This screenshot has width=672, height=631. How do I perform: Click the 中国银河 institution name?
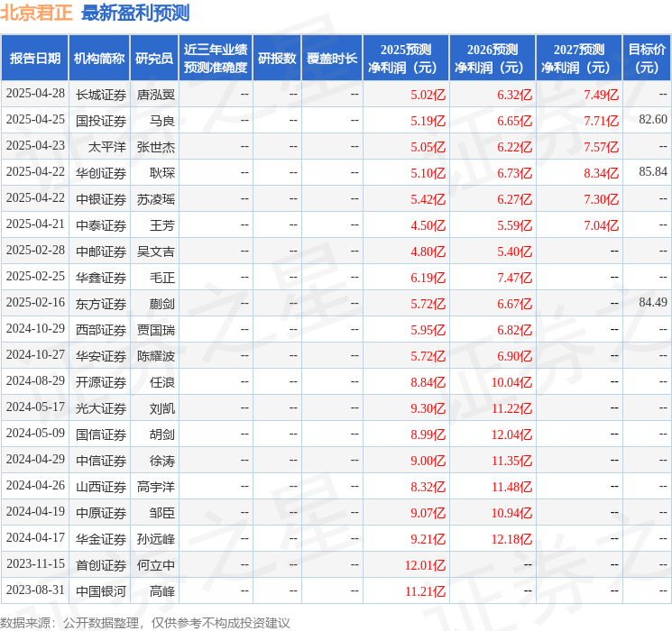coord(100,590)
